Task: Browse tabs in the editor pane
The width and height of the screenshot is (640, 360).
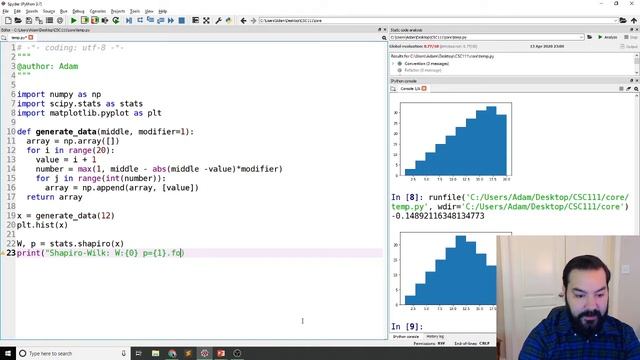Action: coord(4,38)
